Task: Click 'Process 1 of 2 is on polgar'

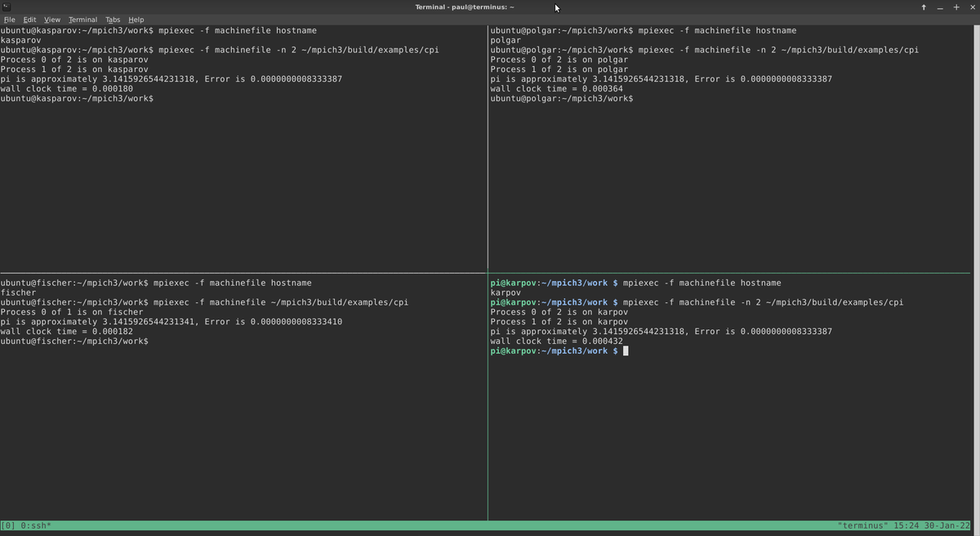Action: click(x=559, y=69)
